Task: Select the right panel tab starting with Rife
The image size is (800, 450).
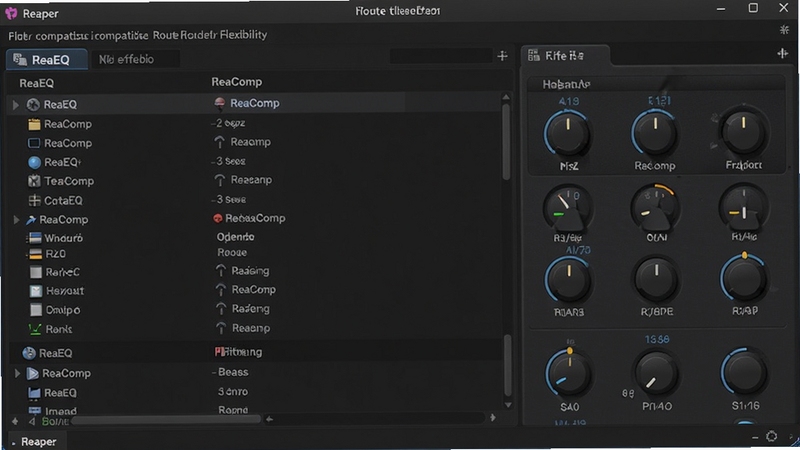Action: coord(565,56)
